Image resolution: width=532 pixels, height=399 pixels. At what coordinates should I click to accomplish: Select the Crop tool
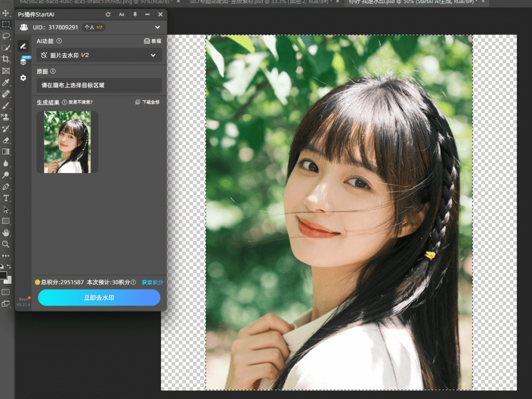[x=6, y=59]
